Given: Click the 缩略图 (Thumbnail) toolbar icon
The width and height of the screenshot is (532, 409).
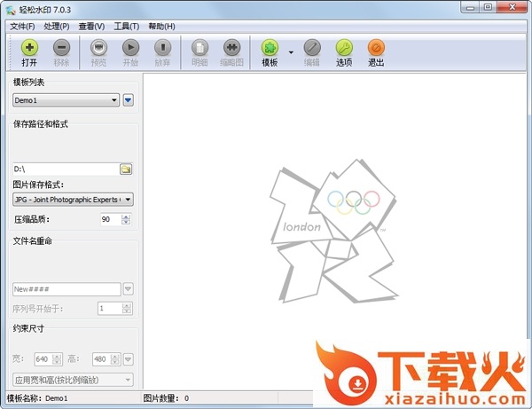Looking at the screenshot, I should click(x=231, y=48).
